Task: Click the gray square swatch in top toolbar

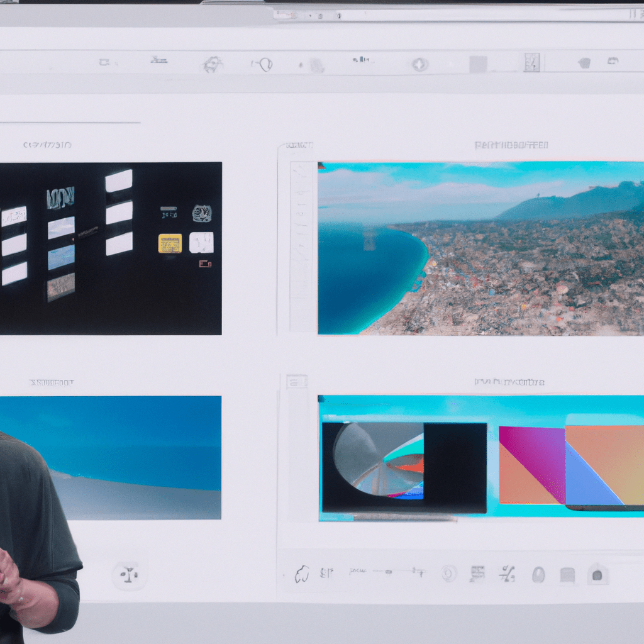Action: pyautogui.click(x=478, y=65)
